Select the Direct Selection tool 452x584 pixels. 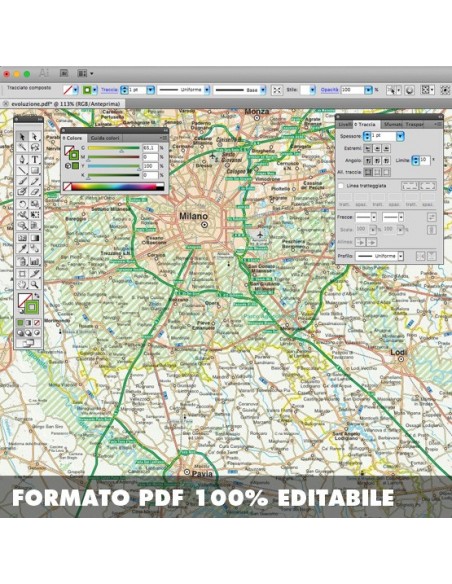tap(35, 137)
